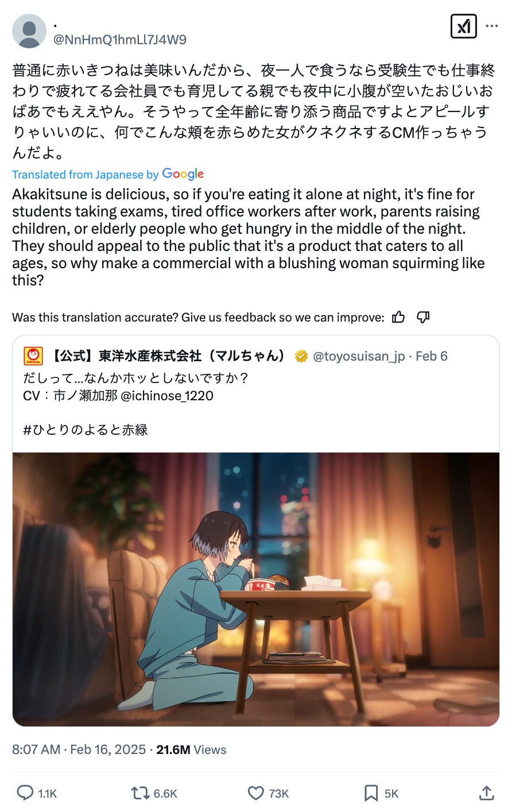Open the 8:07 AM Feb 16, 2025 timestamp
The width and height of the screenshot is (512, 812).
click(79, 749)
